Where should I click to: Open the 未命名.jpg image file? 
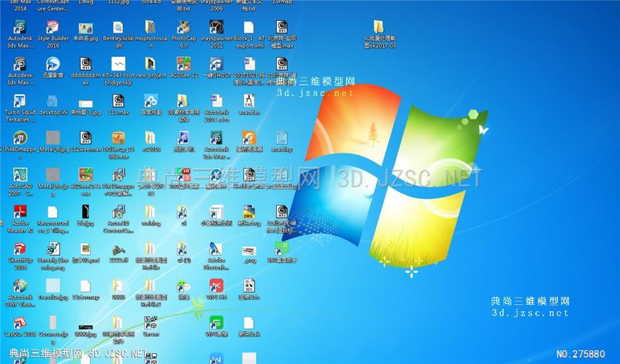click(x=85, y=27)
